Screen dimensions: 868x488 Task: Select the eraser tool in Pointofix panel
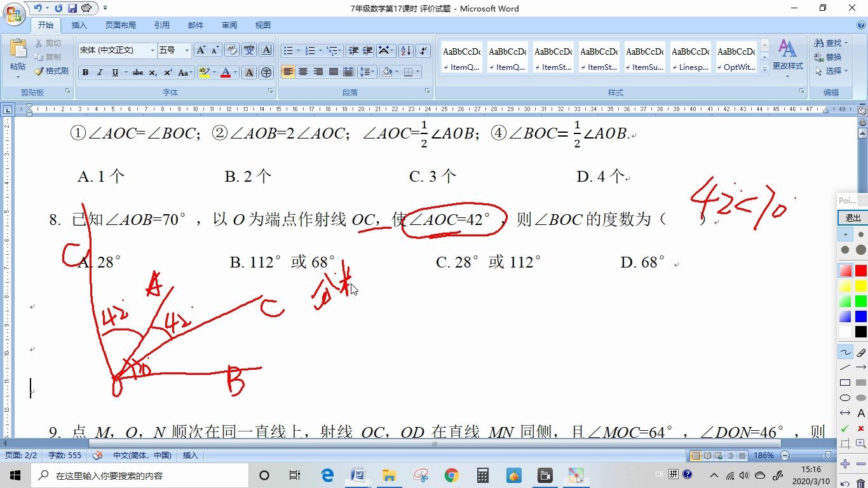pyautogui.click(x=861, y=352)
